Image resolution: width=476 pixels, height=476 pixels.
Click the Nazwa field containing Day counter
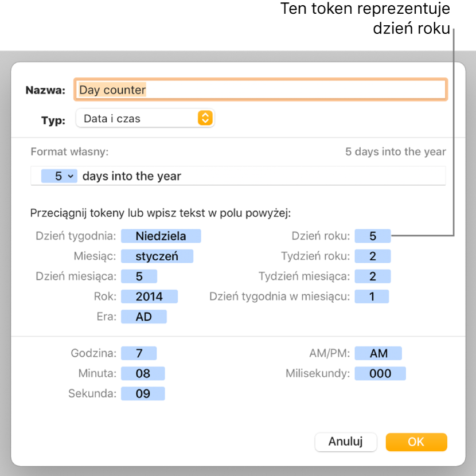click(261, 89)
